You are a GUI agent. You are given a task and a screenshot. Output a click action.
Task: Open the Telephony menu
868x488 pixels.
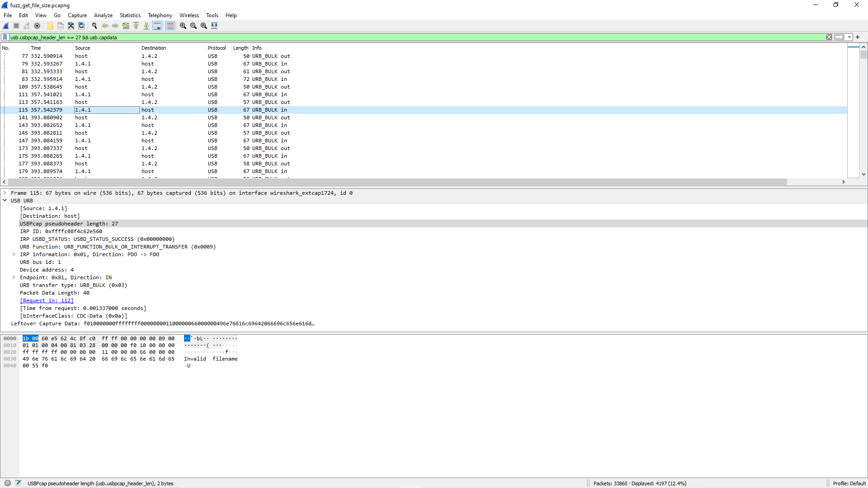[x=160, y=15]
